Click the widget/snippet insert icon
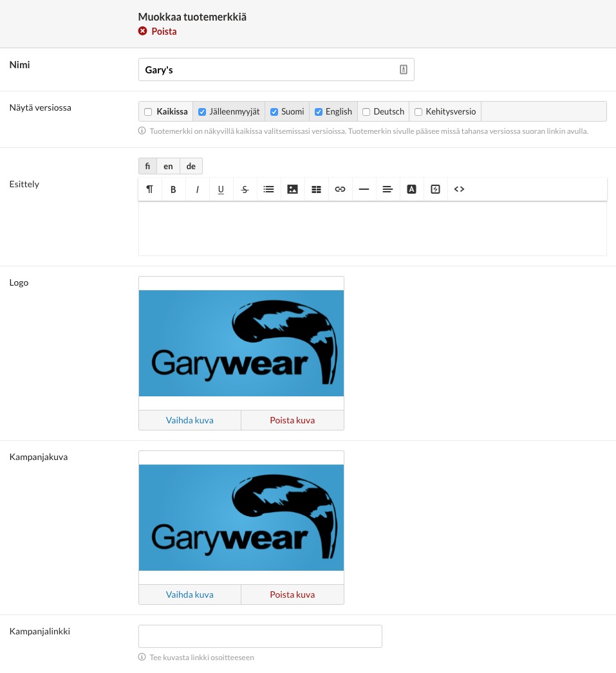616x673 pixels. pos(435,189)
